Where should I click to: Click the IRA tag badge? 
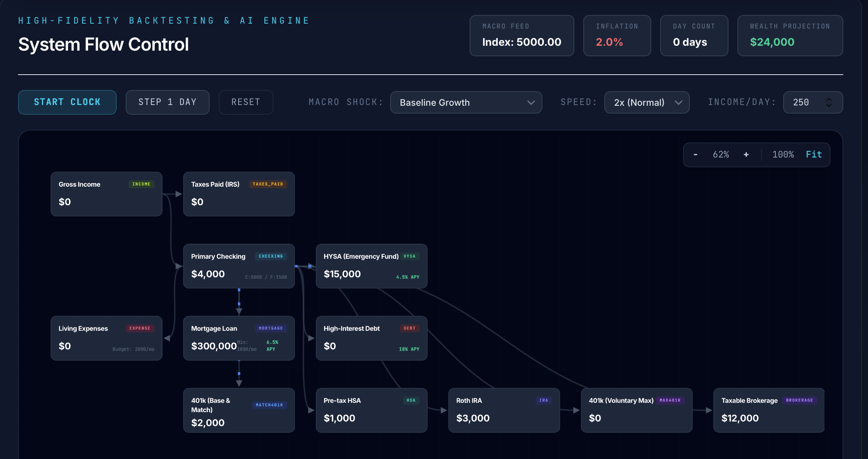[x=544, y=400]
